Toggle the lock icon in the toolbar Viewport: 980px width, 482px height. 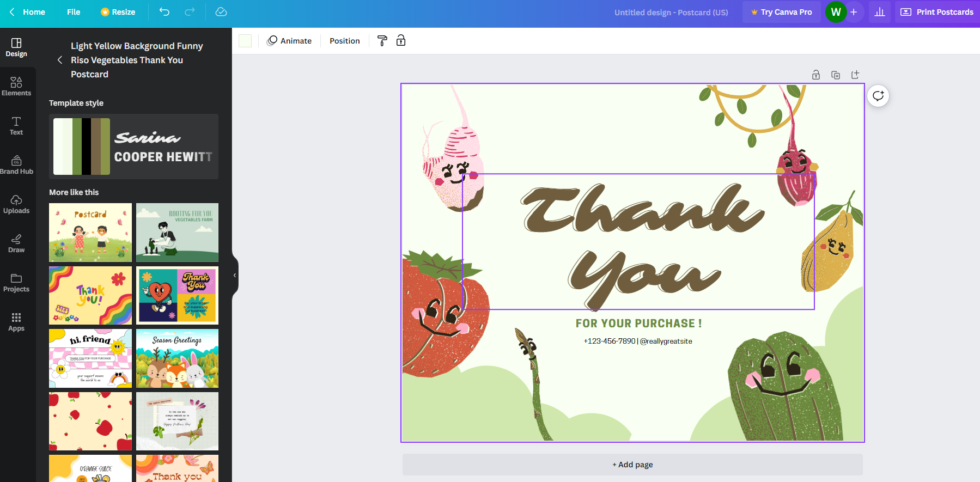(x=401, y=41)
